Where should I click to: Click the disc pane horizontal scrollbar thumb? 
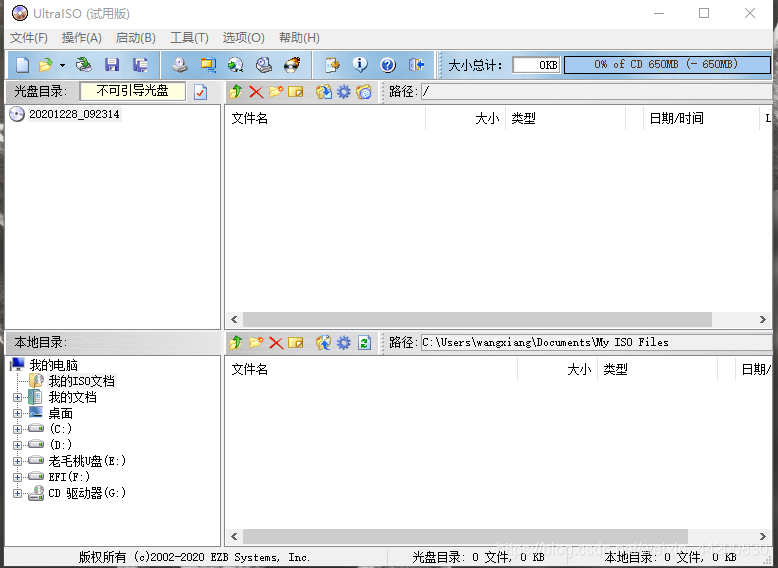click(x=477, y=319)
